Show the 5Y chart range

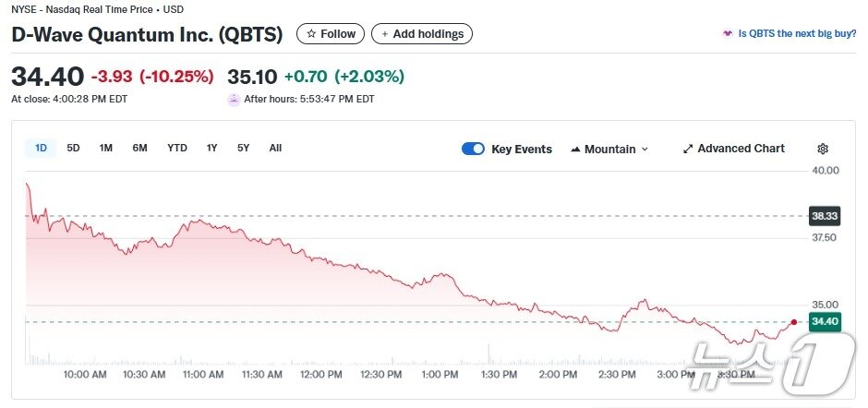point(244,148)
